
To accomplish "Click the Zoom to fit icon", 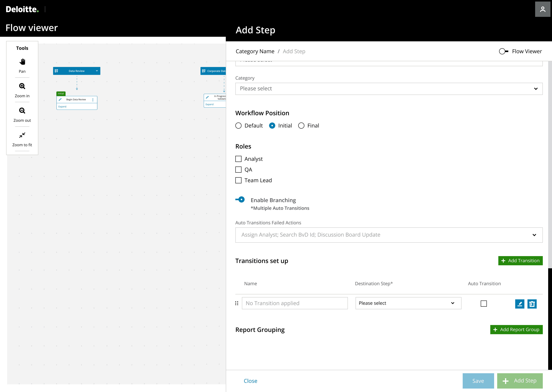I will click(x=22, y=135).
